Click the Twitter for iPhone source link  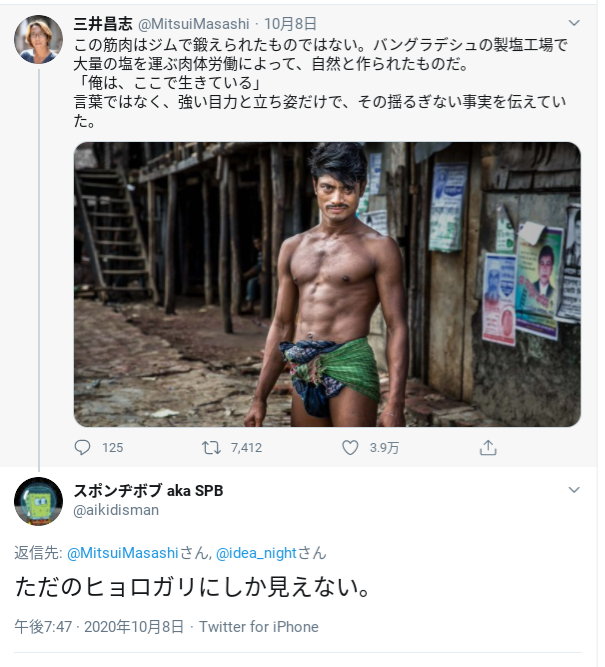pos(258,627)
